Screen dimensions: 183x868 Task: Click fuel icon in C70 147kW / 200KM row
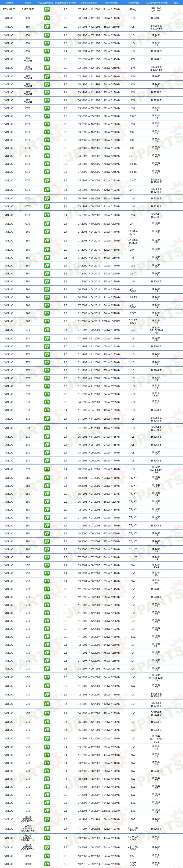click(x=47, y=224)
